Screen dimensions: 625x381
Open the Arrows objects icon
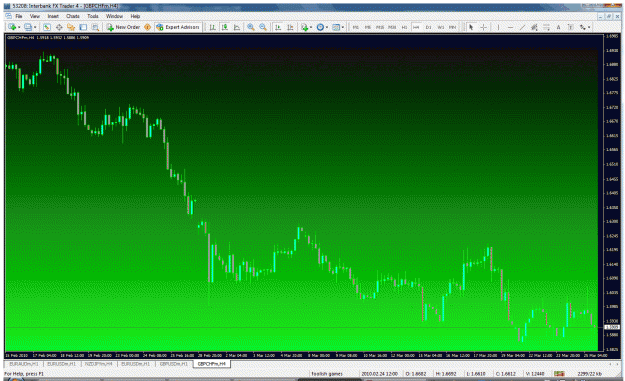click(583, 27)
